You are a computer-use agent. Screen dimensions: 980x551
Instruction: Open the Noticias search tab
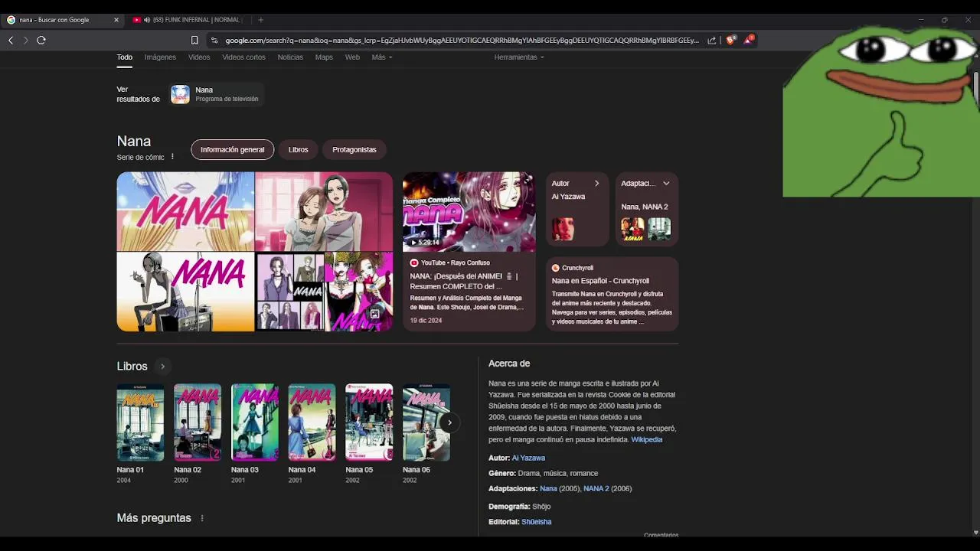click(290, 57)
